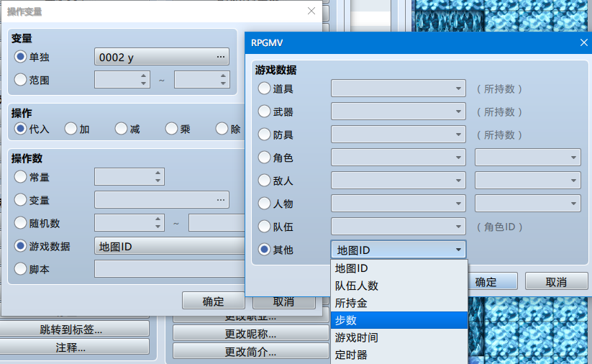This screenshot has height=364, width=592.
Task: Select the 队伍 game data radio button
Action: pos(264,227)
